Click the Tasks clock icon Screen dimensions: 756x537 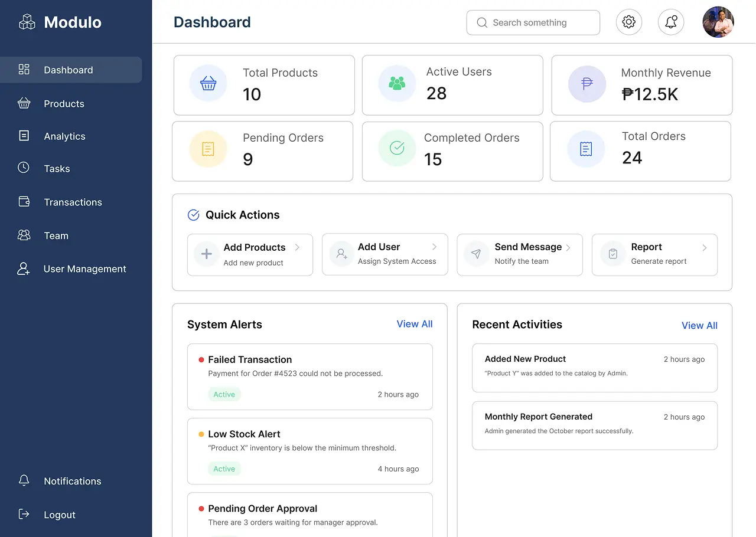point(24,169)
